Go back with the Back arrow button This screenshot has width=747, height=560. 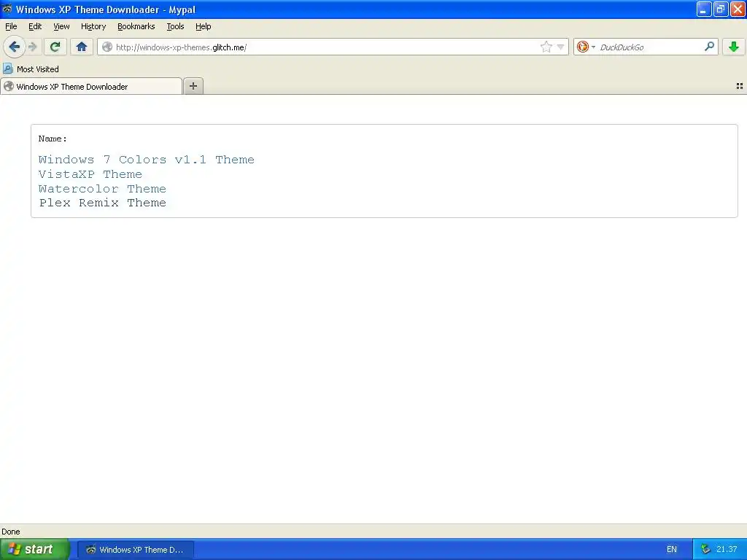(x=15, y=47)
